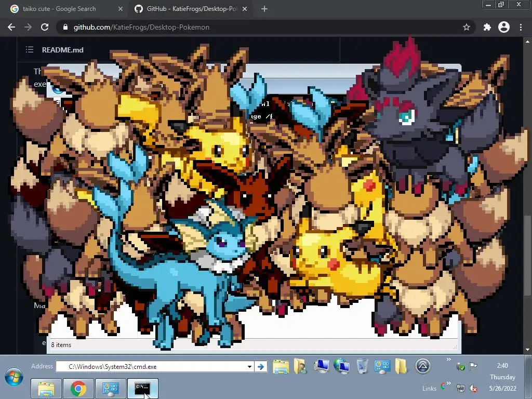Open the Network toolbar icon
Image resolution: width=532 pixels, height=399 pixels.
tap(342, 366)
